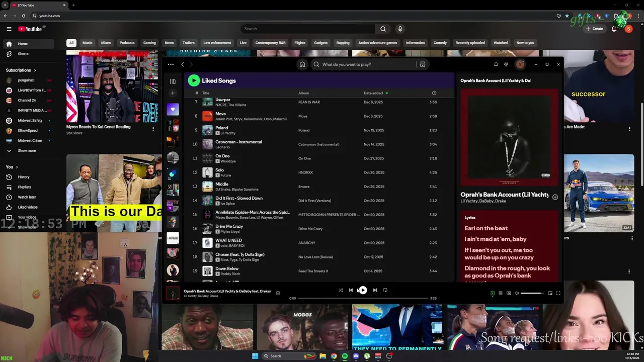This screenshot has height=362, width=644.
Task: Open Spotify notifications bell
Action: click(496, 64)
